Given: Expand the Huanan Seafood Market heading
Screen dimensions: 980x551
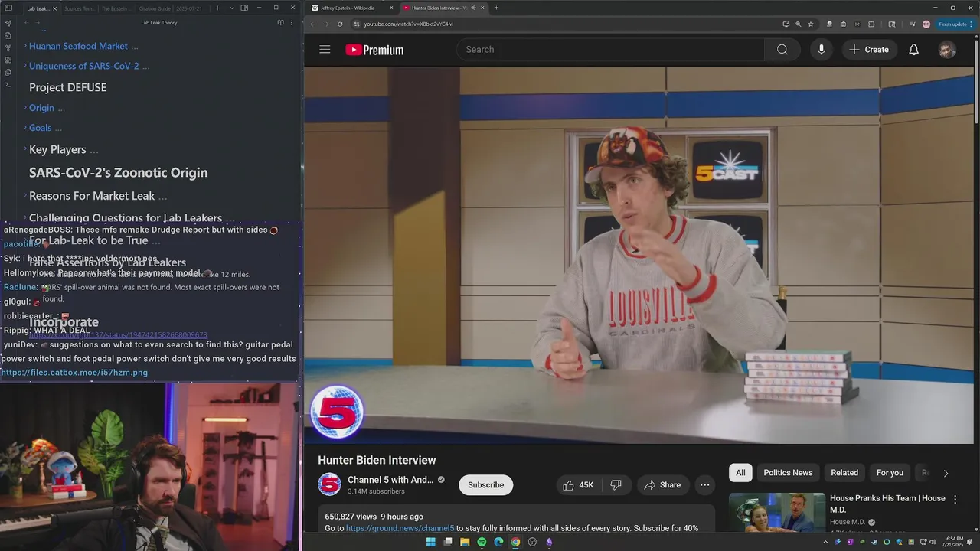Looking at the screenshot, I should tap(25, 46).
